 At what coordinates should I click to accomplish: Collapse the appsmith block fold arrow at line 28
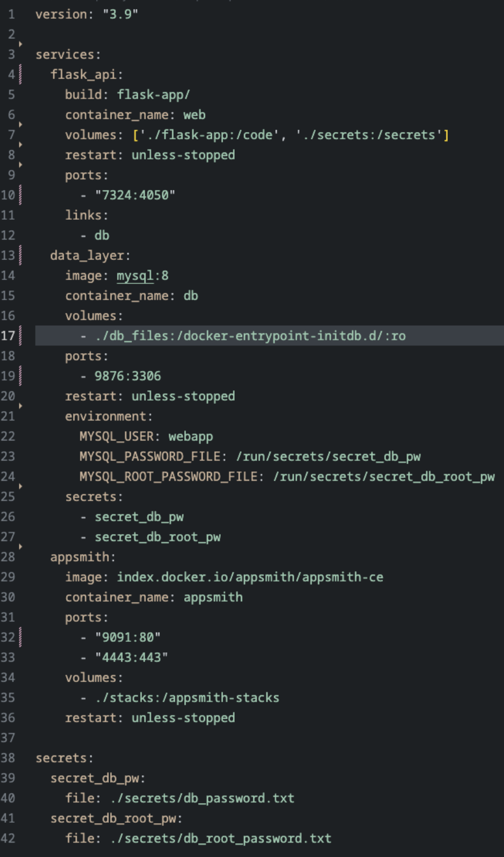point(20,547)
